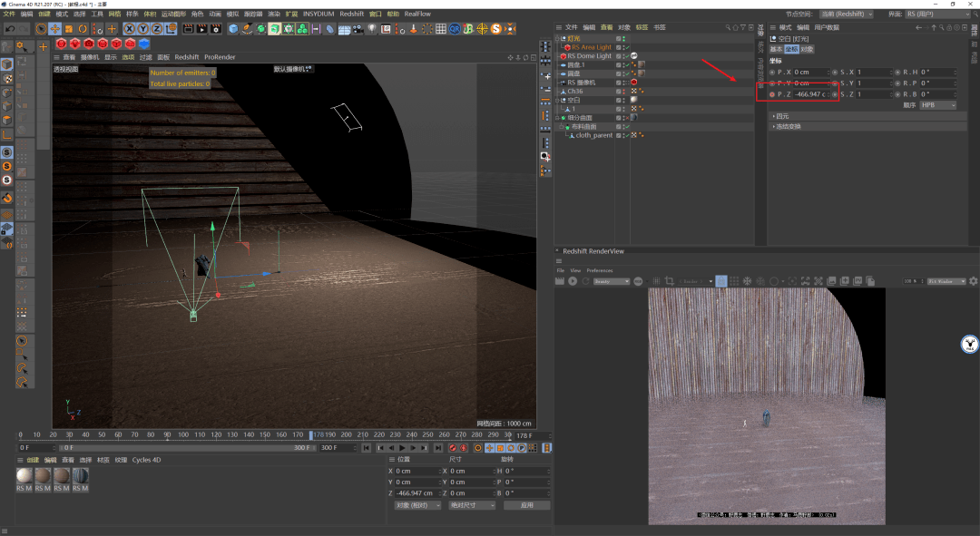Click the render settings gear in RenderView
Viewport: 980px width, 536px height.
pos(973,281)
